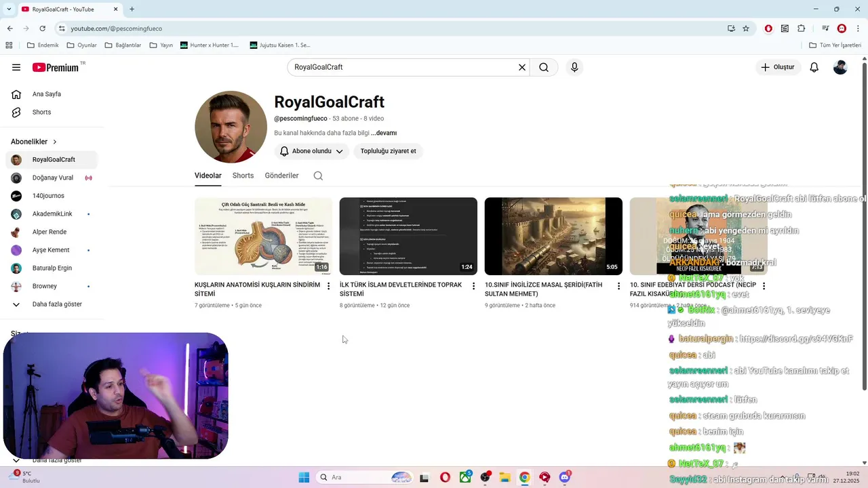Open Jujutsu Kaisen 1. Se... bookmark
868x488 pixels.
point(280,45)
